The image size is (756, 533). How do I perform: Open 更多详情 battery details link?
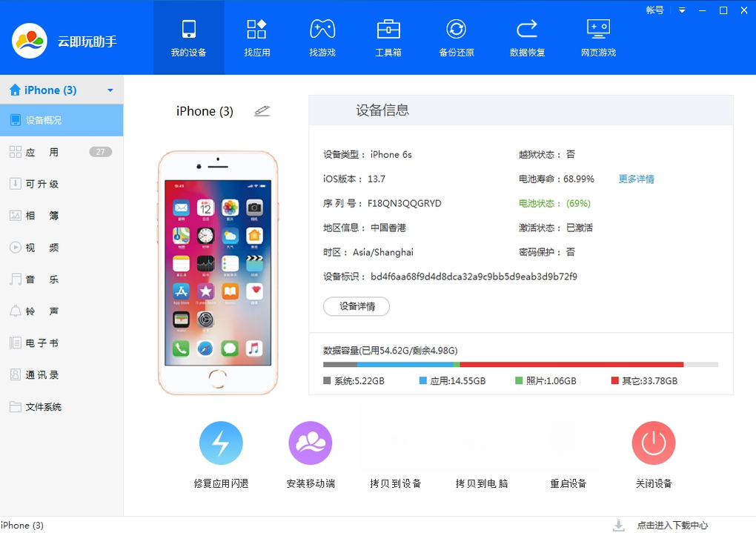click(637, 179)
